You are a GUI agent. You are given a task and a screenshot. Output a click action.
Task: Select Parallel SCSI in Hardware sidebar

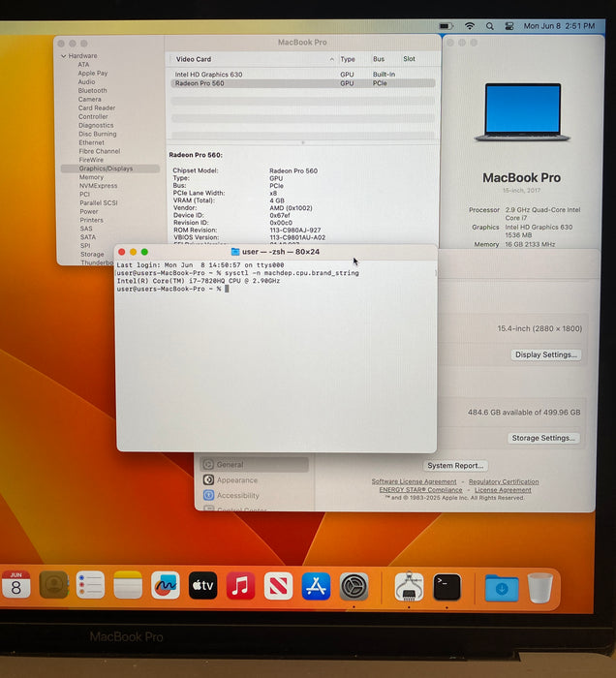click(99, 202)
